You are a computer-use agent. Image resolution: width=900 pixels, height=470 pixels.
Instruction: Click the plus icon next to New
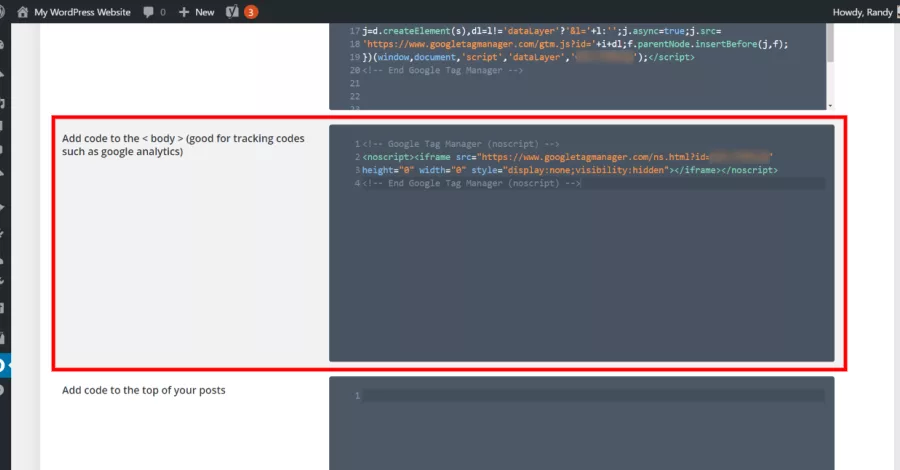[184, 12]
